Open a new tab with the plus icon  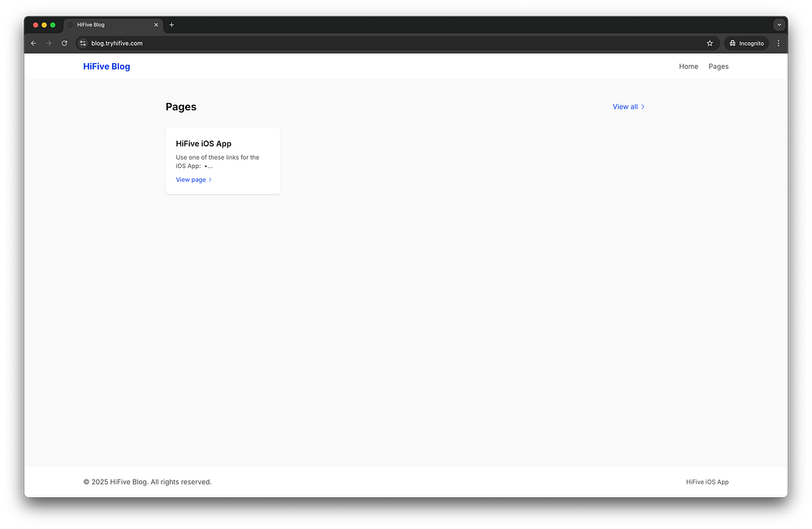(x=171, y=25)
